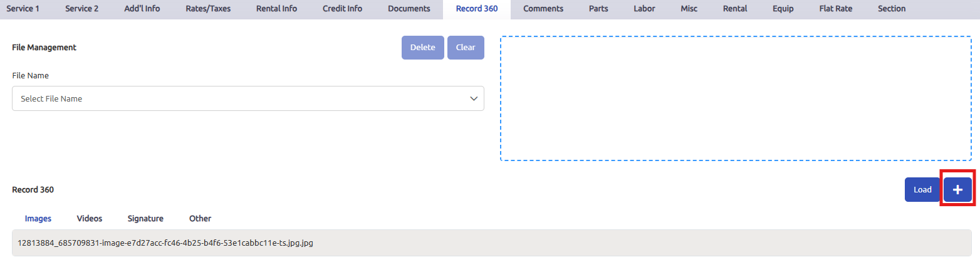The image size is (980, 267).
Task: Click the Record 360 section heading
Action: tap(33, 189)
